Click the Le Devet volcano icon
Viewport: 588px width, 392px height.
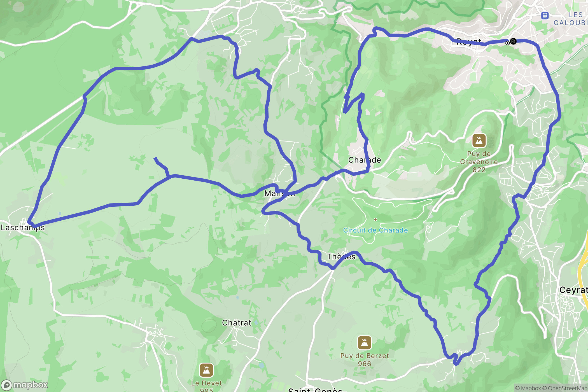[206, 370]
